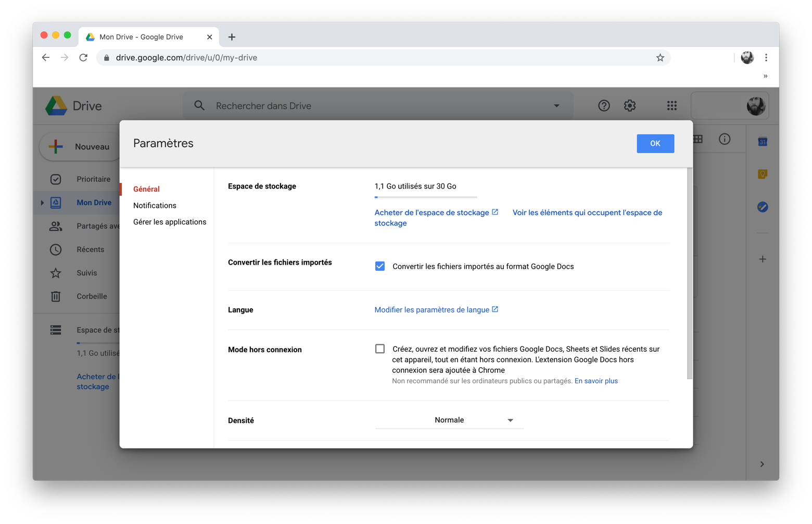Screen dimensions: 812x524
Task: Open a new browser tab
Action: pos(232,37)
